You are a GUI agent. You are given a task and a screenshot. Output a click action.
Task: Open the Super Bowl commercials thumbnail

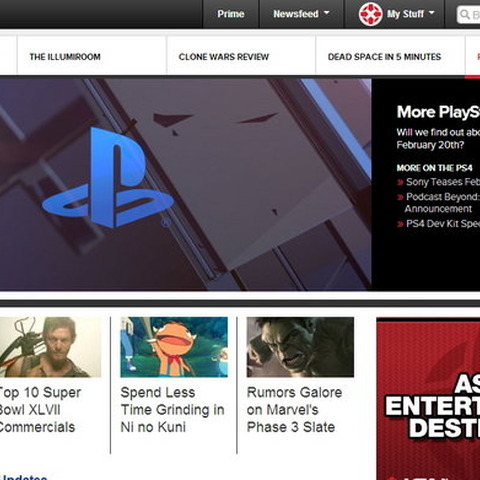pos(50,347)
